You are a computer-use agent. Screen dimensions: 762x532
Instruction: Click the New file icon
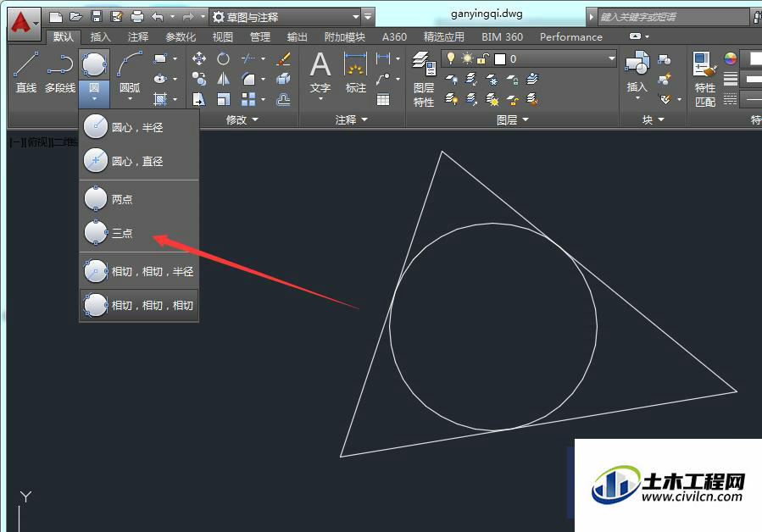point(56,18)
